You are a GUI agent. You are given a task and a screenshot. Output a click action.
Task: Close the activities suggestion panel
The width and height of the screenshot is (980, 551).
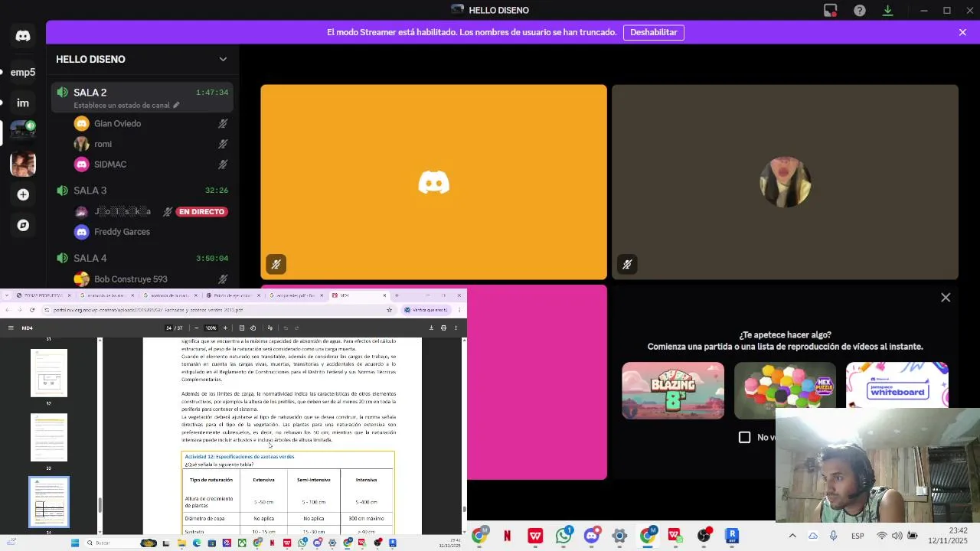click(x=946, y=298)
